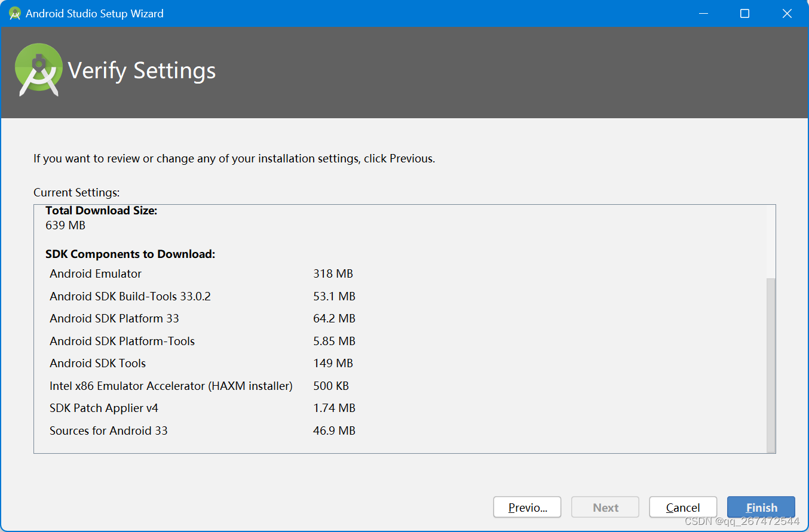Minimize the Setup Wizard window
The width and height of the screenshot is (809, 532).
point(703,13)
